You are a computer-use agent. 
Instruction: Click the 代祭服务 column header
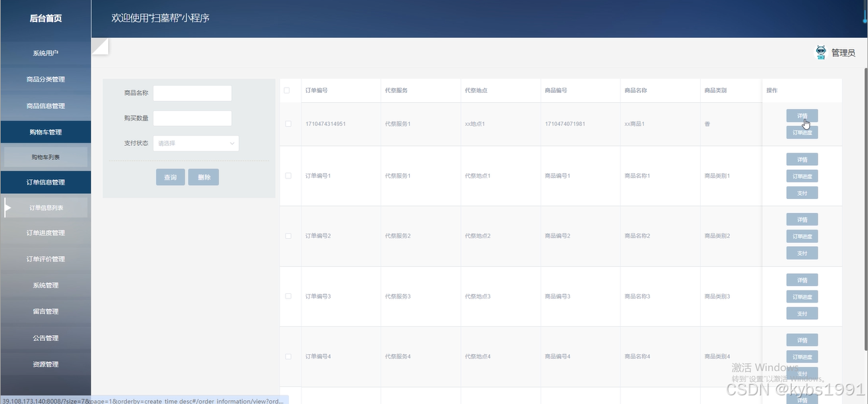point(396,90)
